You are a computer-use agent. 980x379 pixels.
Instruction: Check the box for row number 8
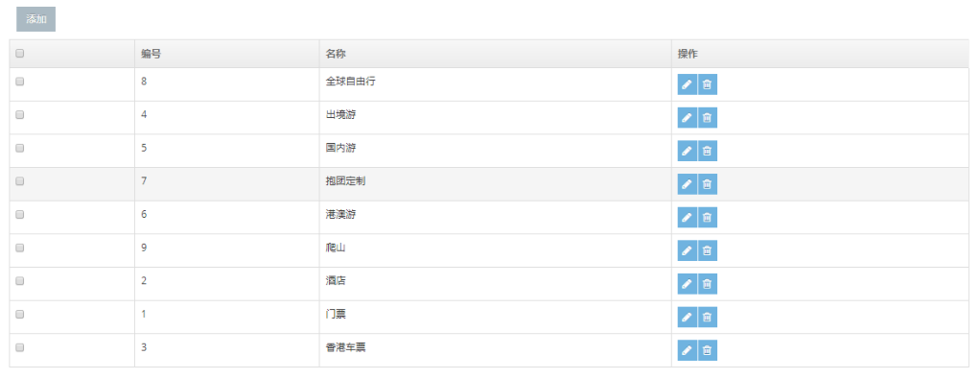point(20,82)
